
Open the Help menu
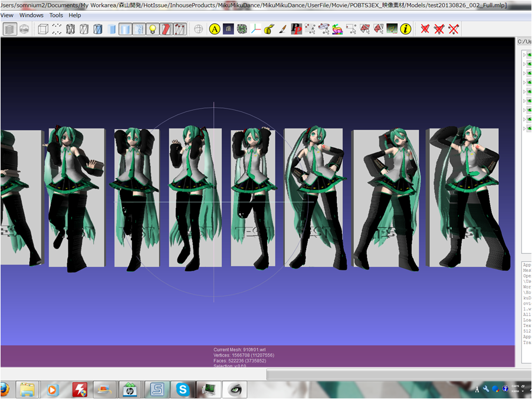[x=75, y=15]
